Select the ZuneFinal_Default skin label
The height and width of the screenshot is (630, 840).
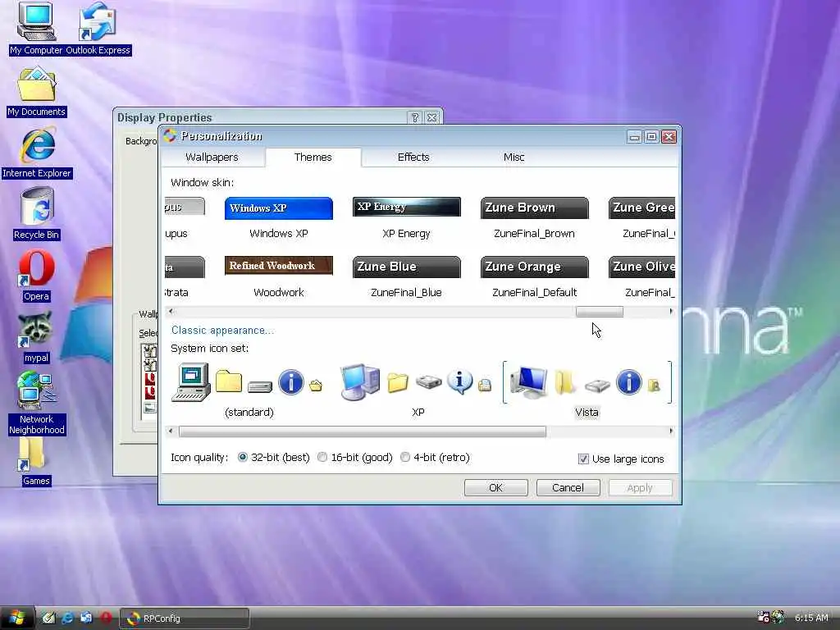tap(535, 293)
